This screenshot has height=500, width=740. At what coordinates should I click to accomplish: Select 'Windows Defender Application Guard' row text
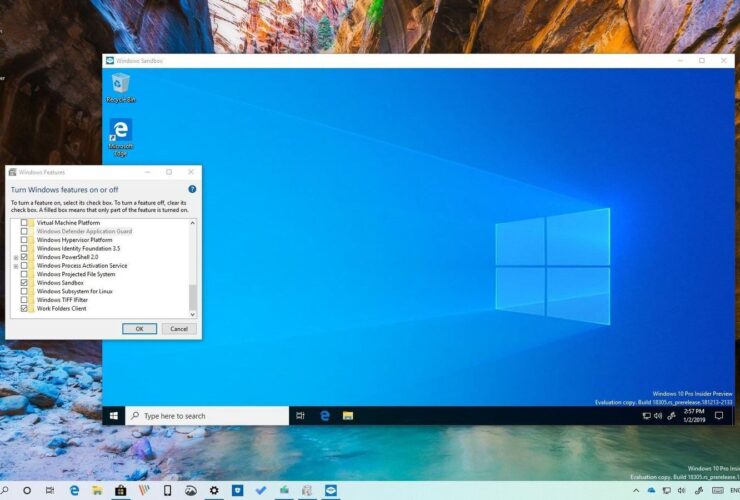(x=84, y=231)
